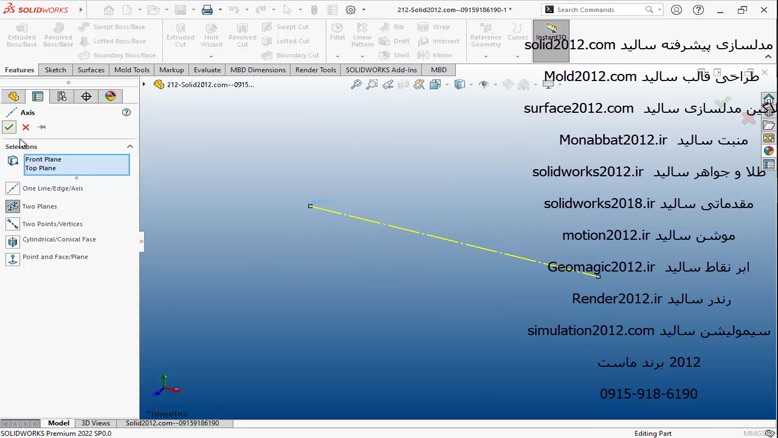The image size is (778, 438).
Task: Click the Print icon in the top toolbar
Action: [x=207, y=9]
